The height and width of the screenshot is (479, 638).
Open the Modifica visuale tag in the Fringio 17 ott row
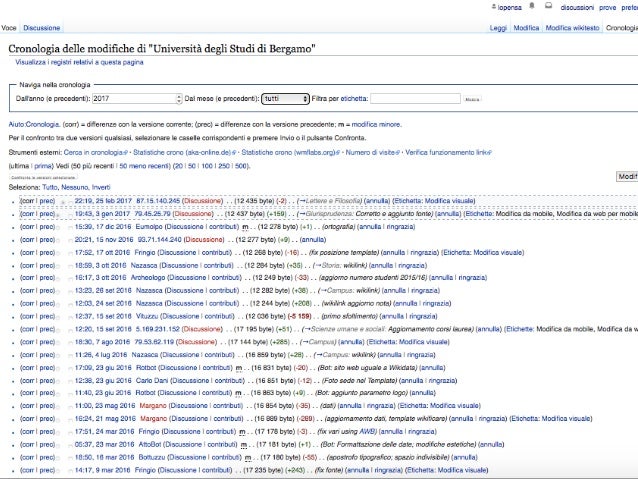(x=498, y=253)
